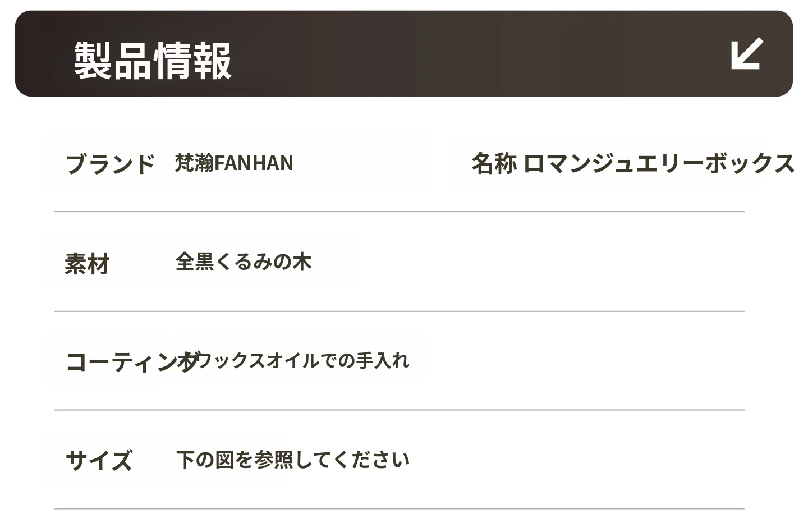
Task: Select the 素材 row label
Action: [x=87, y=263]
